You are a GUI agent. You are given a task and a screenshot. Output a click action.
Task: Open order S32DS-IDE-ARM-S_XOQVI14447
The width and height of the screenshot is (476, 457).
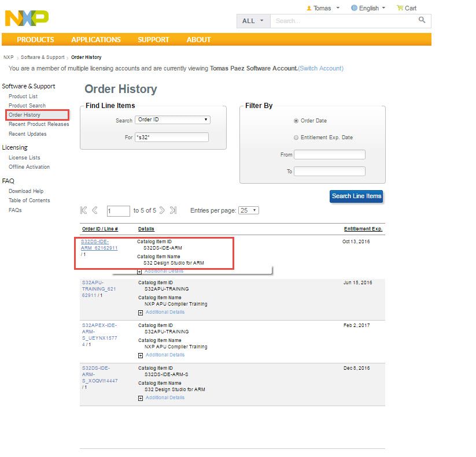click(99, 374)
